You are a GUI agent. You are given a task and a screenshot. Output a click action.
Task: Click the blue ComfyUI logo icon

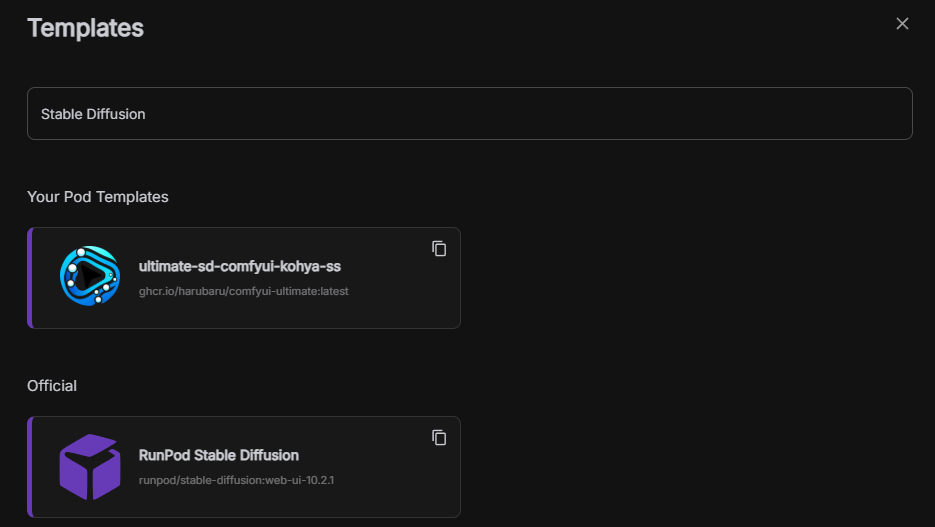point(90,275)
